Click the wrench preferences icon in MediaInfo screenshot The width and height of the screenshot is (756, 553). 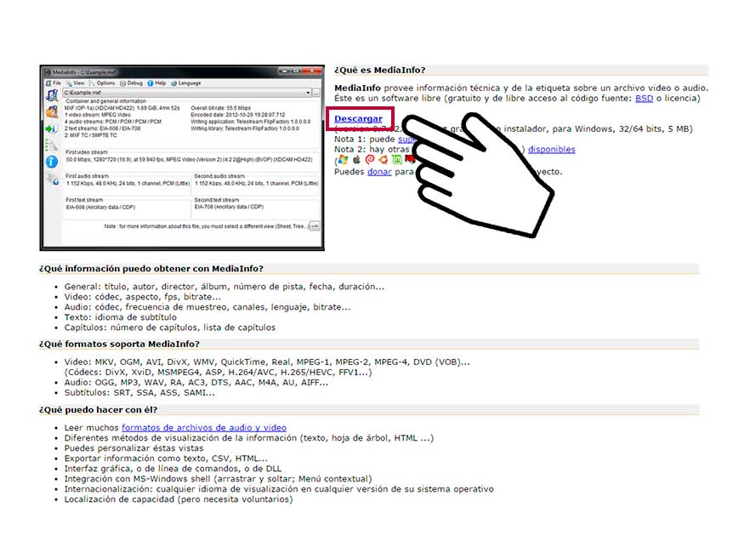[52, 145]
